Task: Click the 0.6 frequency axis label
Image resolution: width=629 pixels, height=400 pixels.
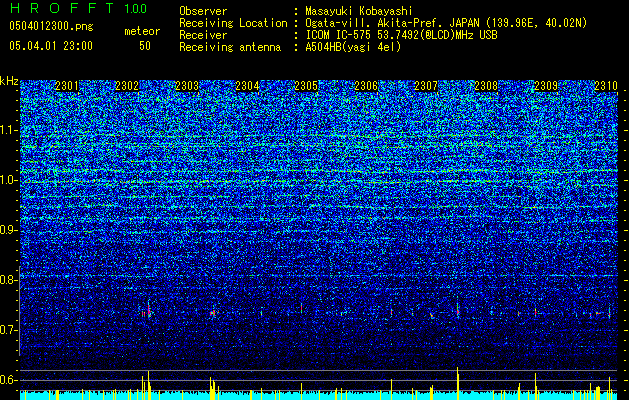Action: [9, 380]
